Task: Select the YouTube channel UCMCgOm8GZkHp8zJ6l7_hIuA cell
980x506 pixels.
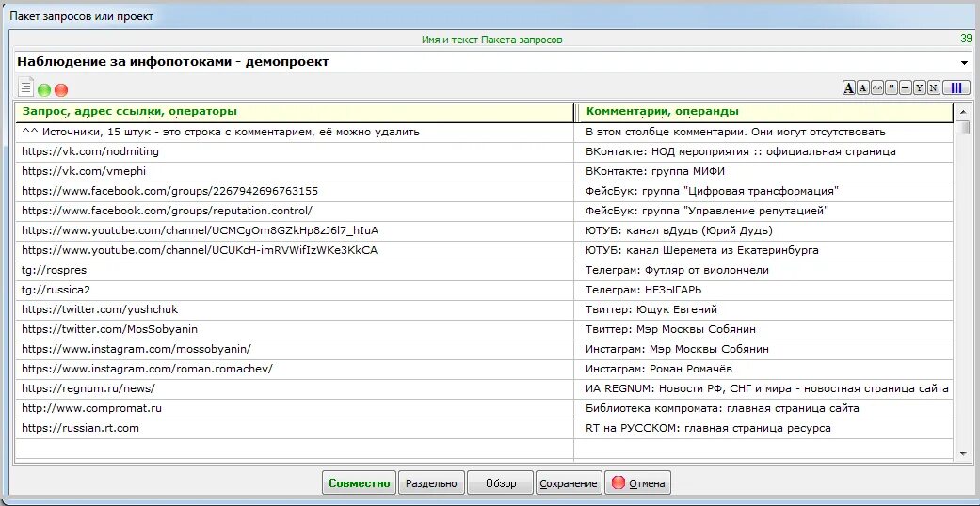Action: (x=295, y=231)
